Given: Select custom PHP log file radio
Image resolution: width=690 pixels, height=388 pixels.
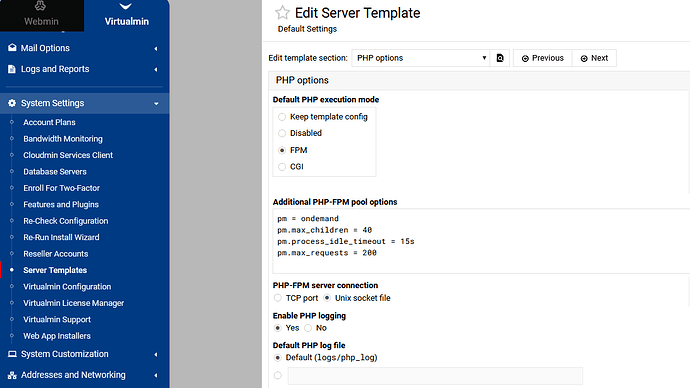Looking at the screenshot, I should [277, 376].
